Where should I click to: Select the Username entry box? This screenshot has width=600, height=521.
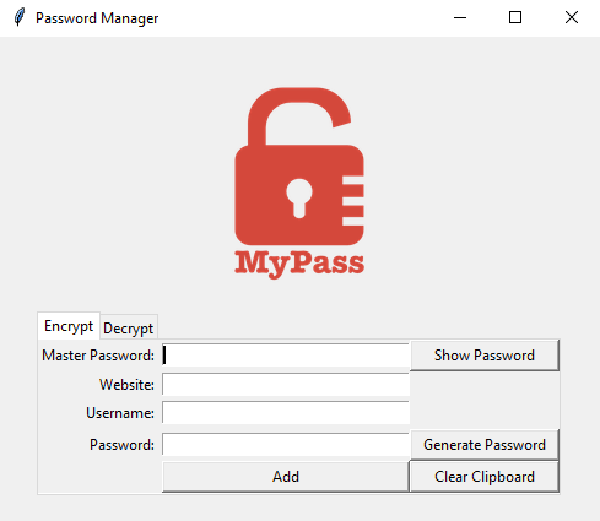(286, 412)
